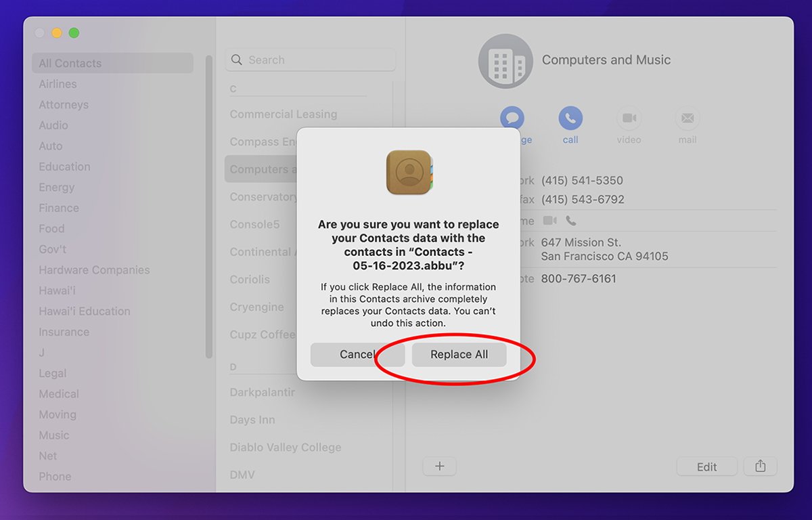The height and width of the screenshot is (520, 812).
Task: Click the yellow minimize window button
Action: pyautogui.click(x=57, y=32)
